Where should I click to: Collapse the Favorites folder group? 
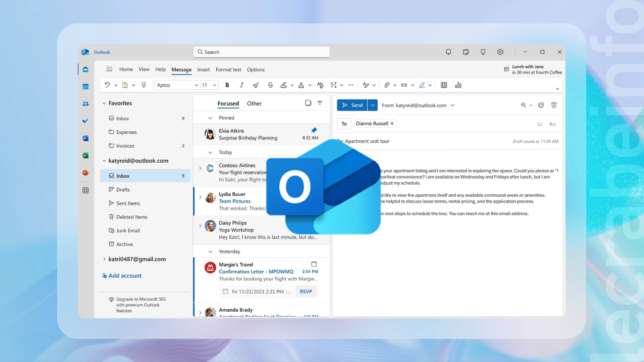[x=104, y=103]
